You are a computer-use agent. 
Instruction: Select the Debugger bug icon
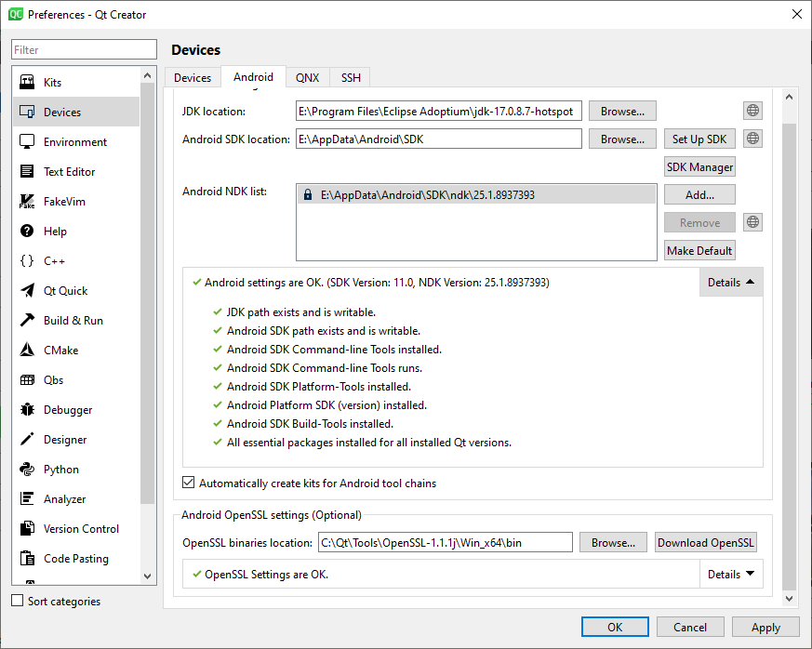27,410
